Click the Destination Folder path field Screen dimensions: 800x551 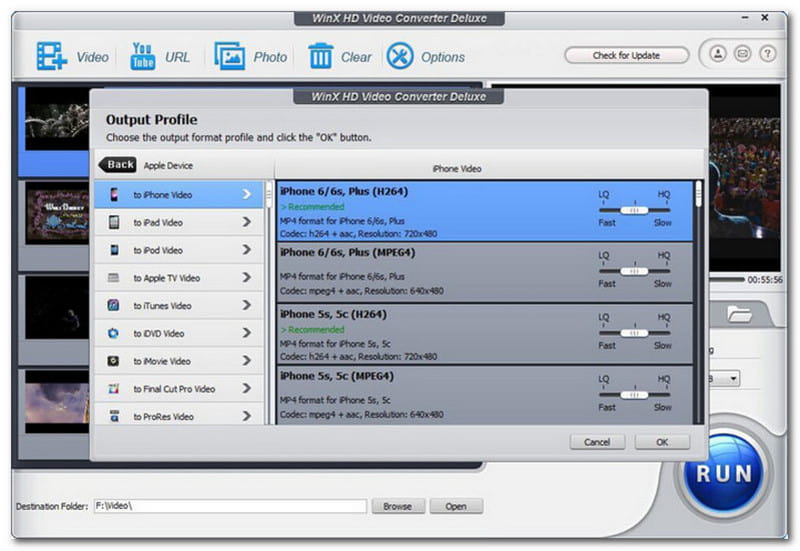pos(229,507)
